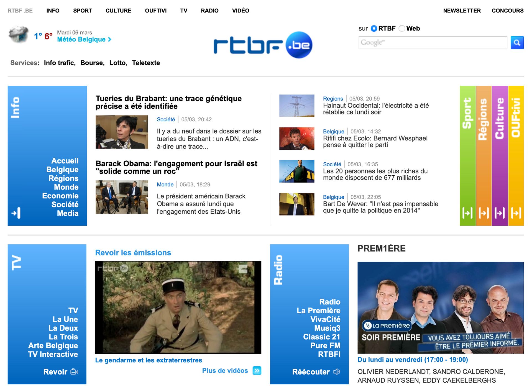532x392 pixels.
Task: Click the Monde category tag
Action: pyautogui.click(x=165, y=185)
